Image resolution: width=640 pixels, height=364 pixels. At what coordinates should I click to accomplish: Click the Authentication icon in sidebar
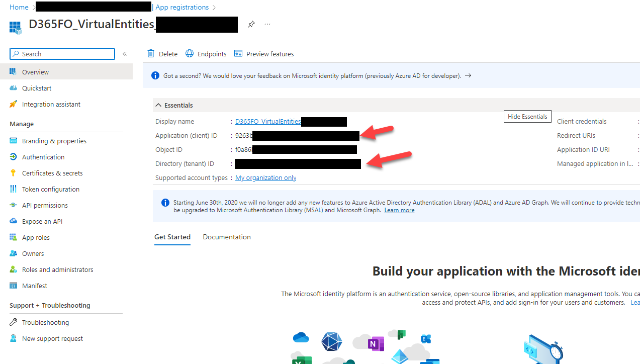pyautogui.click(x=13, y=157)
